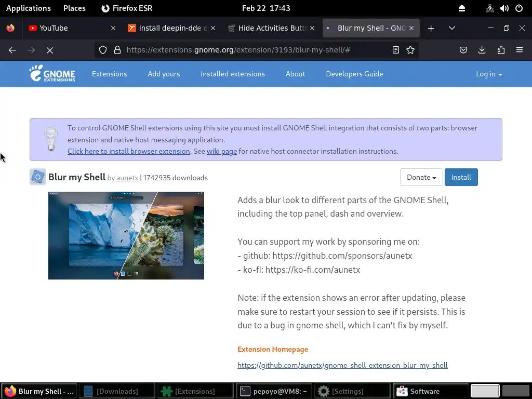Open the author aunetx link

coord(127,178)
